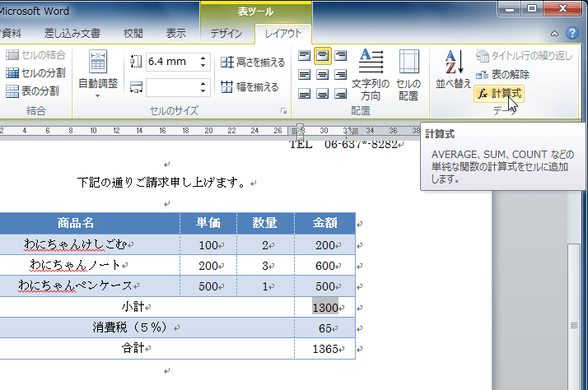Align cell text bottom right
This screenshot has height=390, width=588.
340,93
